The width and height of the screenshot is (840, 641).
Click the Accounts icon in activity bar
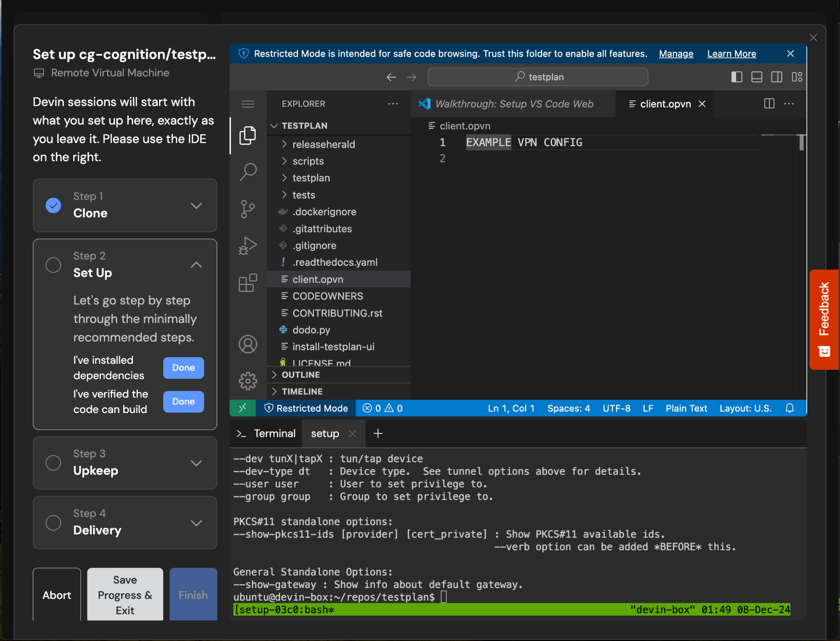tap(248, 344)
